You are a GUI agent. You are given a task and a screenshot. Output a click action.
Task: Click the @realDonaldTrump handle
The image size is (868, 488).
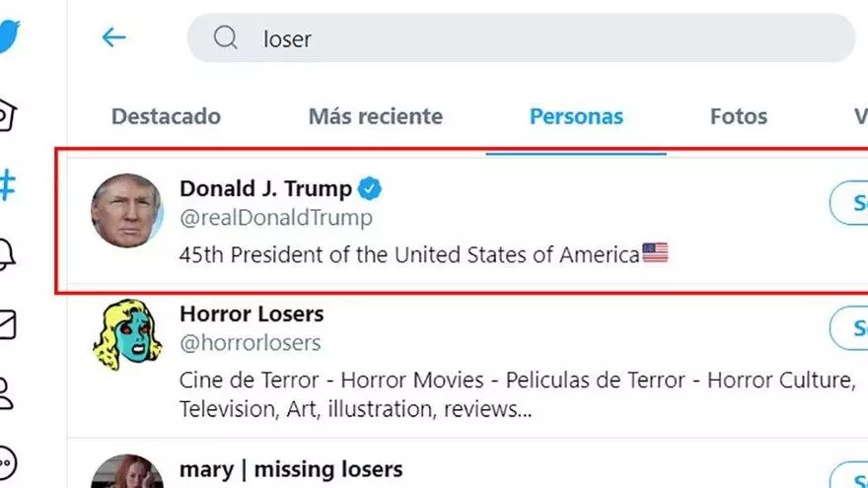[x=275, y=218]
